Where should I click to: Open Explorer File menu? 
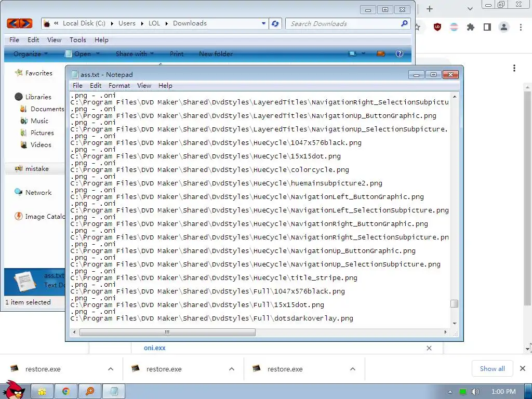pyautogui.click(x=14, y=39)
